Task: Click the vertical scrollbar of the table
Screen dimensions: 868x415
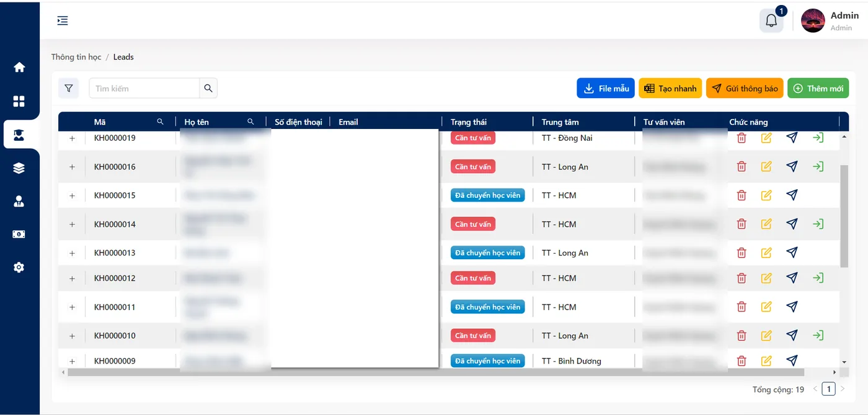Action: coord(844,216)
